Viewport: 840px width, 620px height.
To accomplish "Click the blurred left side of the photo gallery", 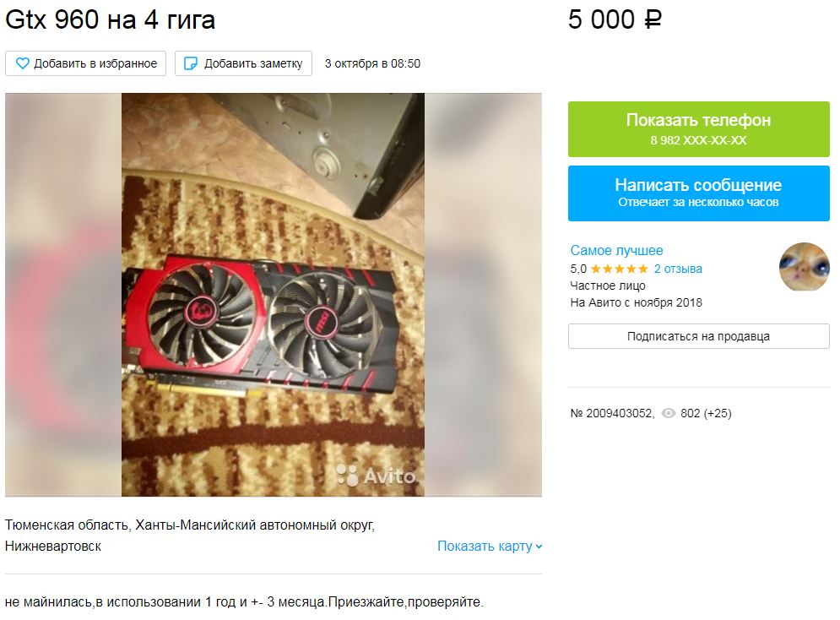I will point(63,295).
